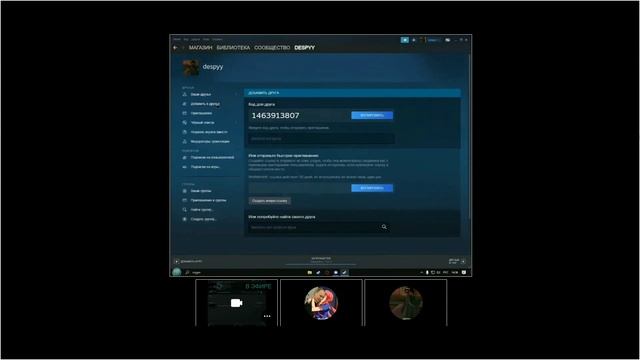Image resolution: width=640 pixels, height=360 pixels.
Task: Click the Ваши друзья sidebar icon
Action: click(x=184, y=94)
